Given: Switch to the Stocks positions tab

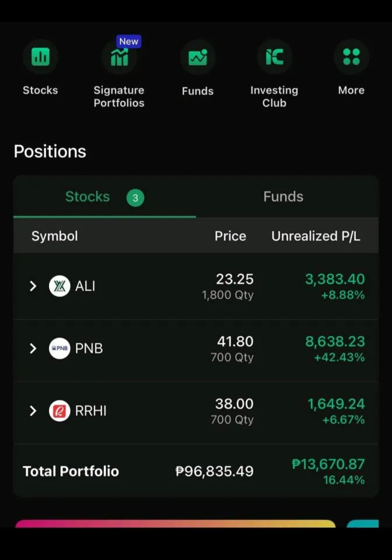Looking at the screenshot, I should point(87,197).
